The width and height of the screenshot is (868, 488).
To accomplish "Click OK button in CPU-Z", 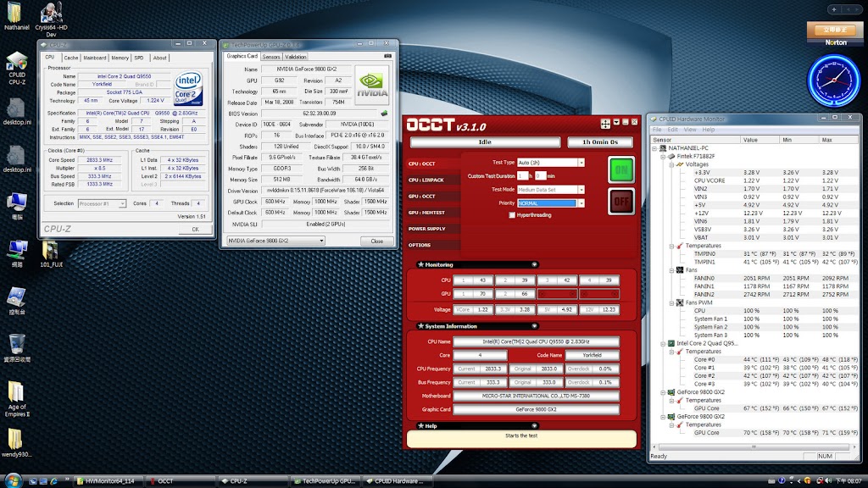I will [x=195, y=229].
